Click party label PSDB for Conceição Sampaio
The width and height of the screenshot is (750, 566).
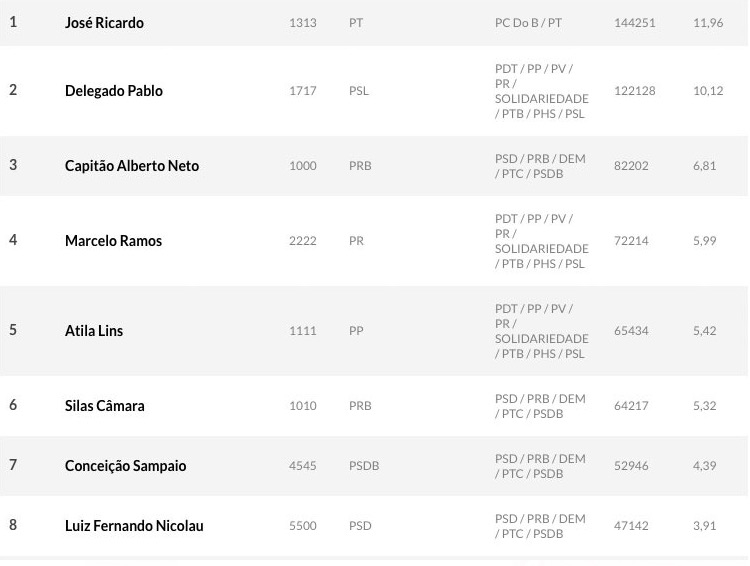[364, 466]
